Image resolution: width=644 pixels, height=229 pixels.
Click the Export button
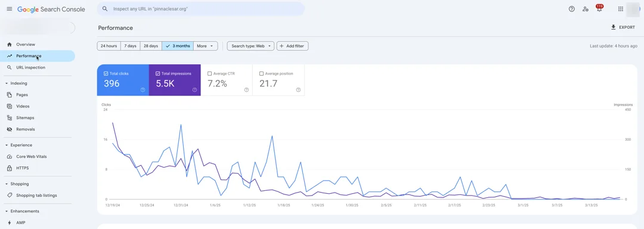point(623,27)
